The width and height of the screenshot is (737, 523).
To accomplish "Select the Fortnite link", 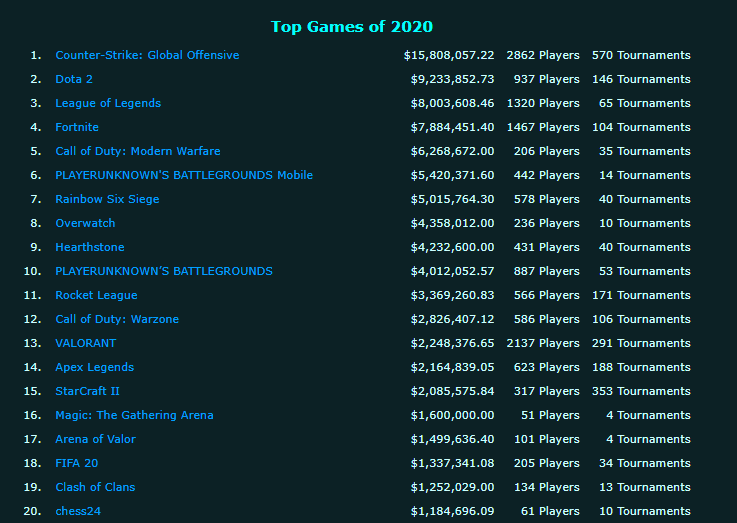I will click(x=77, y=127).
